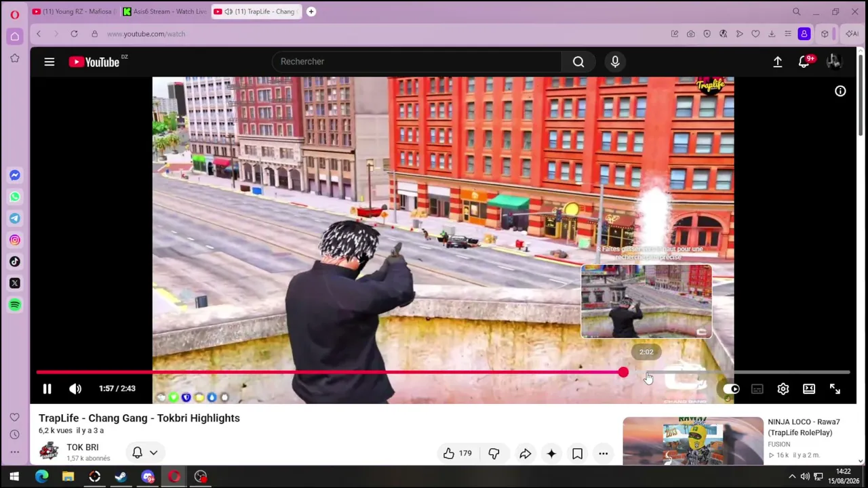Open Opera start page home icon
Viewport: 868px width, 488px height.
(14, 37)
